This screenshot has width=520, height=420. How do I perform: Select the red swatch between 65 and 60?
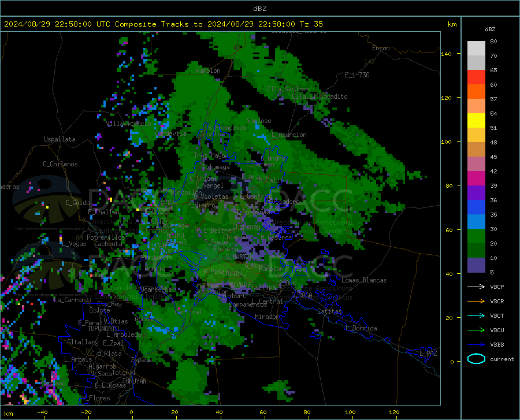click(x=476, y=77)
